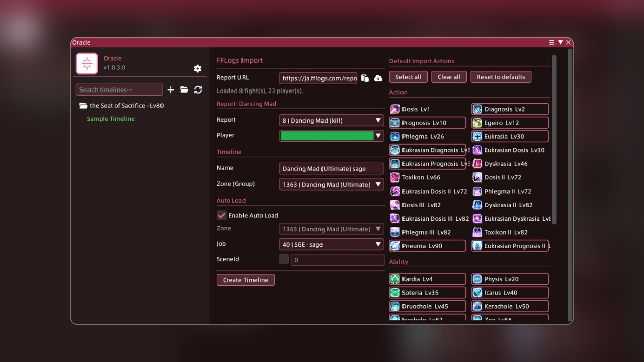Click the Dosis III Lv82 action icon
Screen dimensions: 644x362
[x=395, y=205]
